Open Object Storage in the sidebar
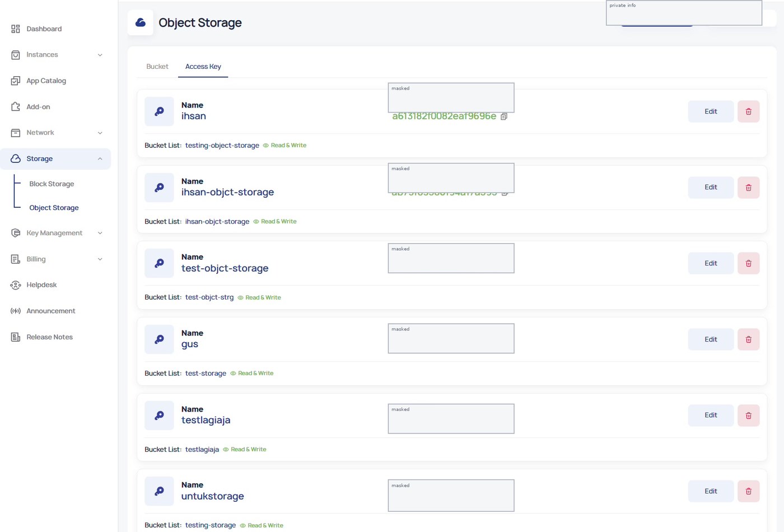784x532 pixels. [54, 208]
